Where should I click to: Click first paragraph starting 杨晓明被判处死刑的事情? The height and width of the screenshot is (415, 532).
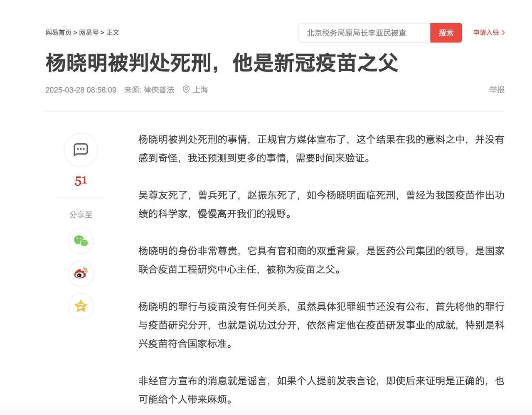click(321, 148)
